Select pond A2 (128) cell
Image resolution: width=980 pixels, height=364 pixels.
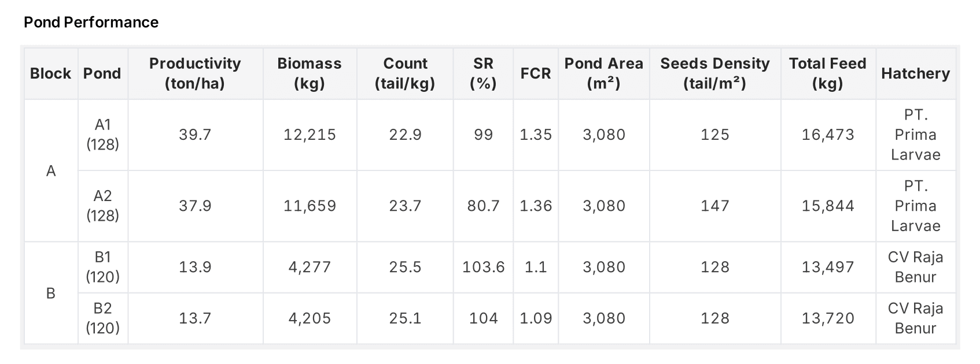(102, 206)
